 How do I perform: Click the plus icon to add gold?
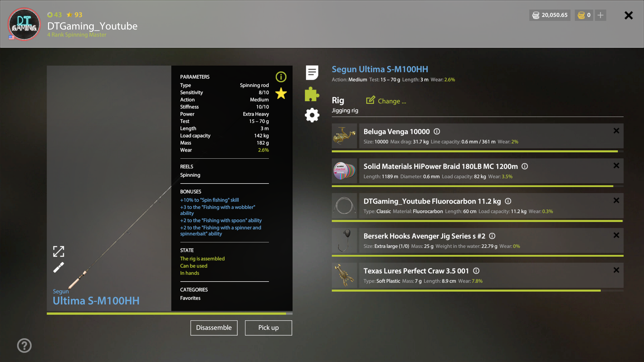600,15
